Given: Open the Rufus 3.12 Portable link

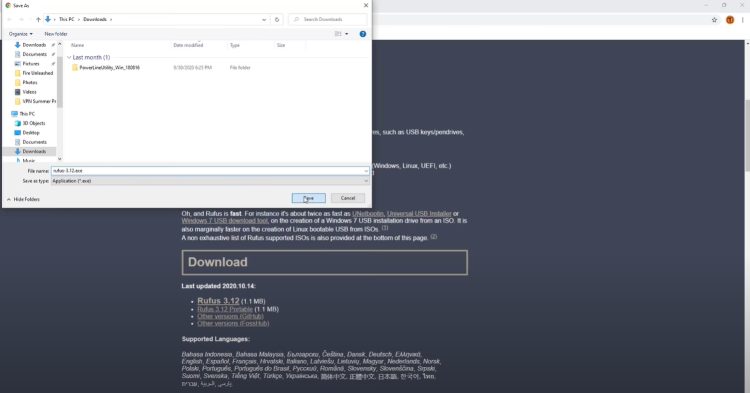Looking at the screenshot, I should (x=225, y=309).
